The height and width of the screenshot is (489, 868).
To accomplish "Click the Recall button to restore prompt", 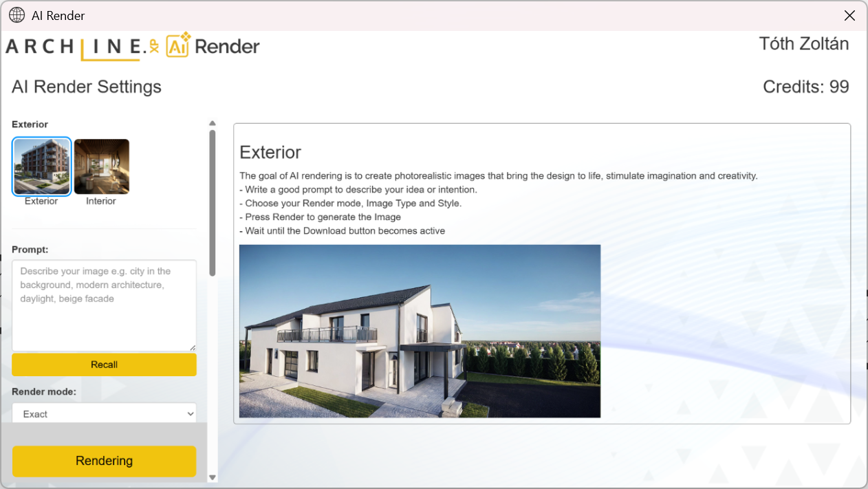I will click(x=104, y=365).
